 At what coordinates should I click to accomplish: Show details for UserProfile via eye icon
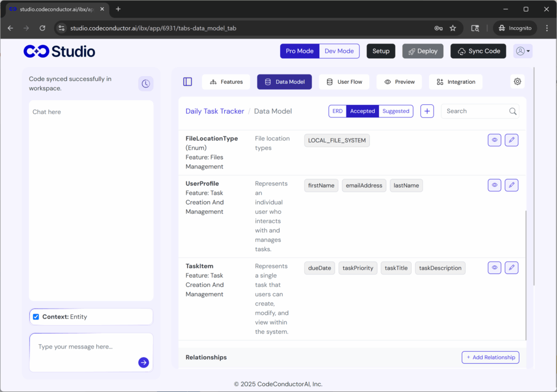[494, 185]
